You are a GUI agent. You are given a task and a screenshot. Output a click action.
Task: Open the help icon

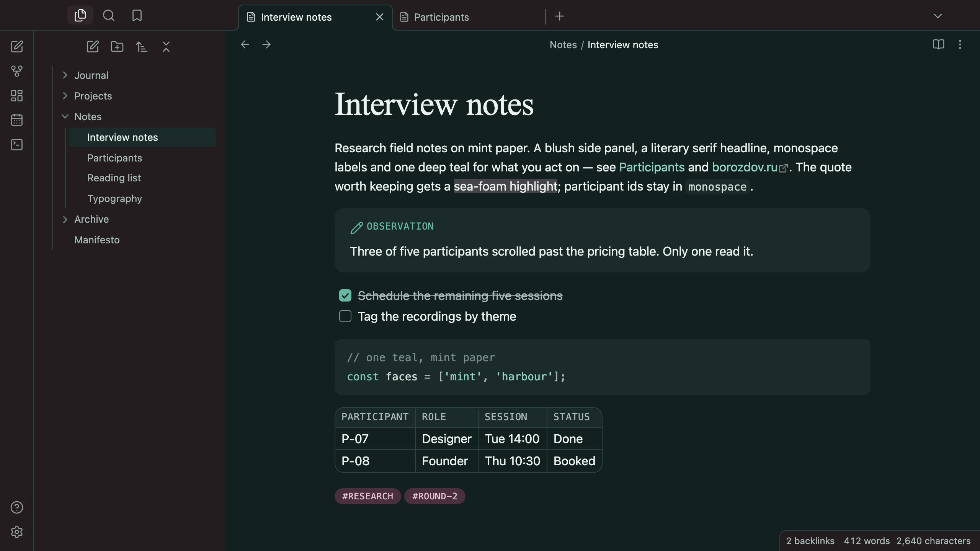pyautogui.click(x=17, y=507)
